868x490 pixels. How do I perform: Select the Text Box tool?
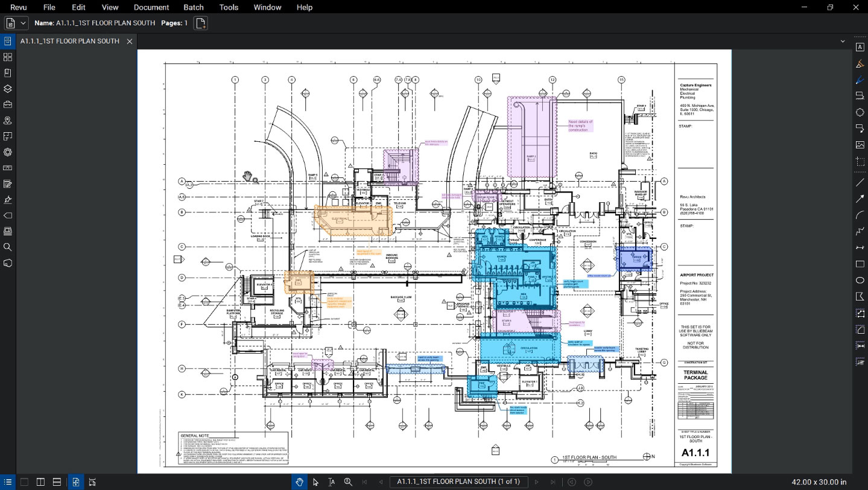(860, 48)
